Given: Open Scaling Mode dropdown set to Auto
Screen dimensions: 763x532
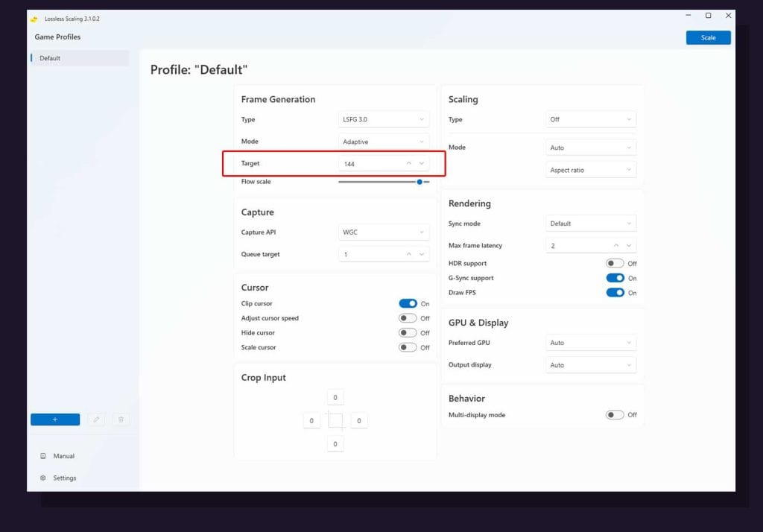Looking at the screenshot, I should 591,148.
